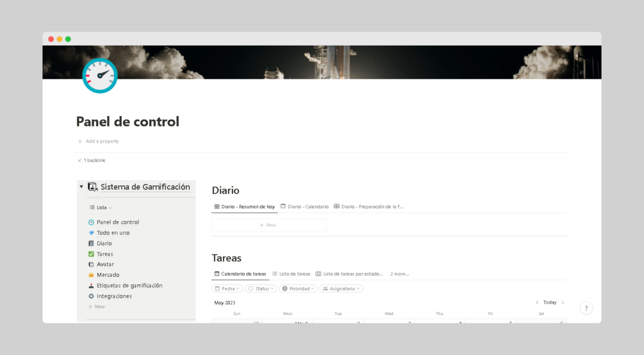This screenshot has height=355, width=644.
Task: Select the Lista de tareas por estado tab
Action: click(x=349, y=274)
